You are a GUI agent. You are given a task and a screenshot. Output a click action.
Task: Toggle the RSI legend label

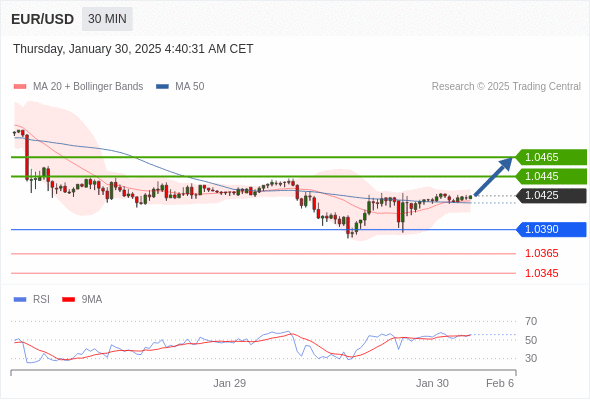click(x=41, y=300)
